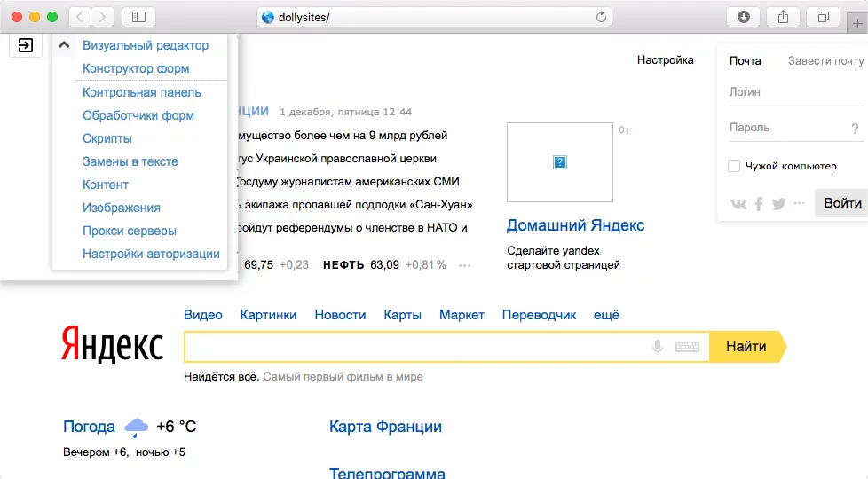The width and height of the screenshot is (868, 479).
Task: Add a new tab with the plus button
Action: [x=857, y=23]
